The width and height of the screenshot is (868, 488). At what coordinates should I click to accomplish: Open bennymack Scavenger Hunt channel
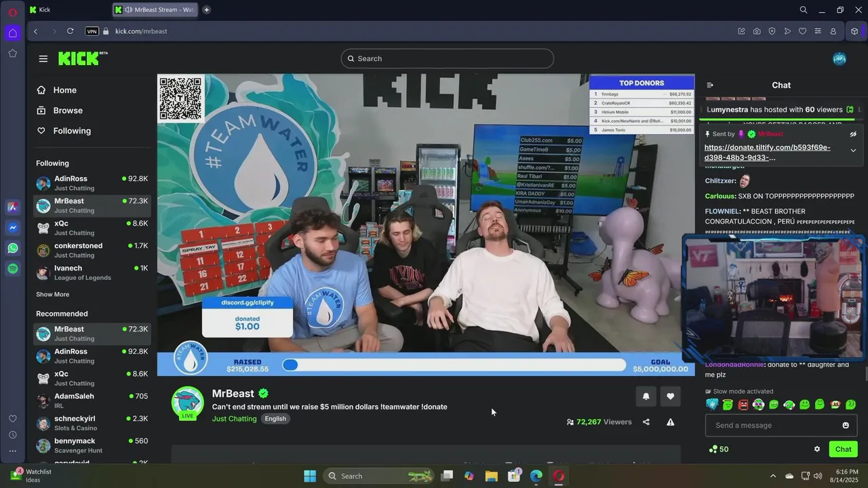point(92,445)
